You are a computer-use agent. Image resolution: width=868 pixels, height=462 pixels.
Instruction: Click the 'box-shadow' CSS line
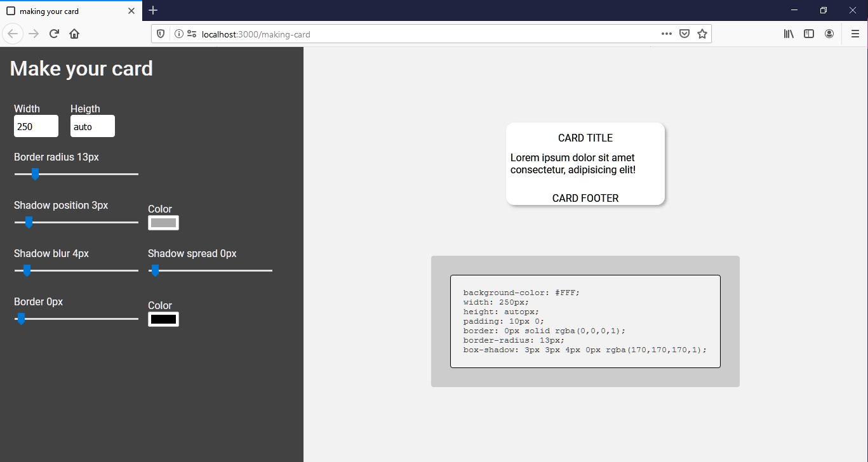585,350
